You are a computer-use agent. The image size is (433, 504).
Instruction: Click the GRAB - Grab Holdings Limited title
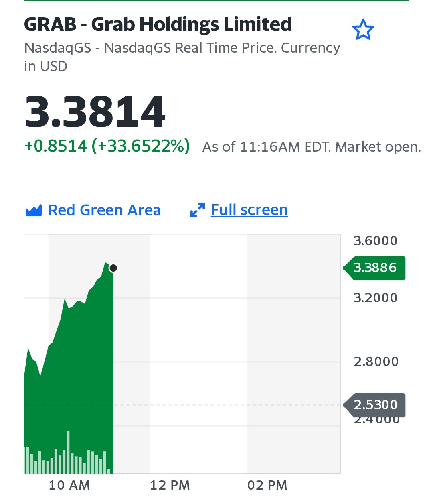point(158,24)
